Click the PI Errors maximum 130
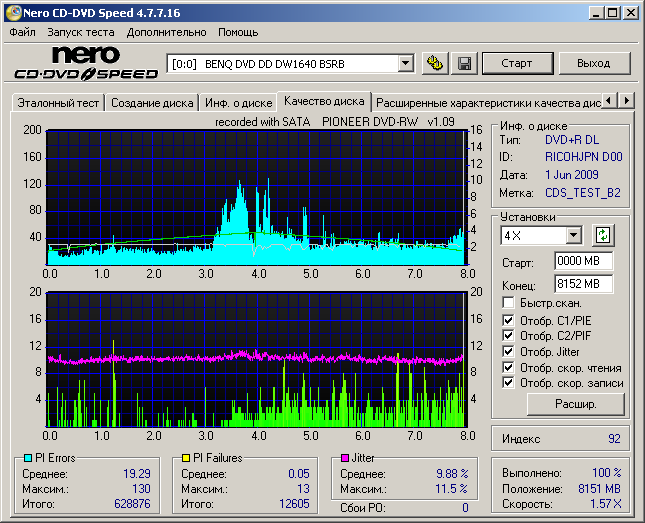 (141, 488)
